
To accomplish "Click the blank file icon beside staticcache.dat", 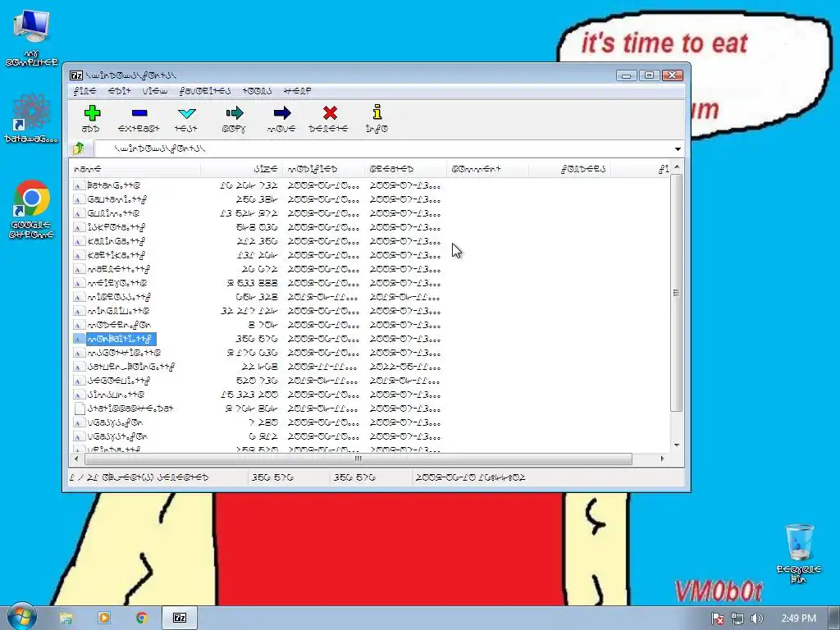I will [x=80, y=409].
